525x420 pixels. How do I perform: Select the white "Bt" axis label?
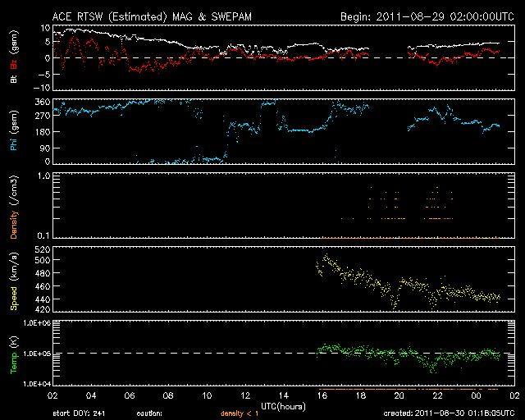(x=14, y=79)
